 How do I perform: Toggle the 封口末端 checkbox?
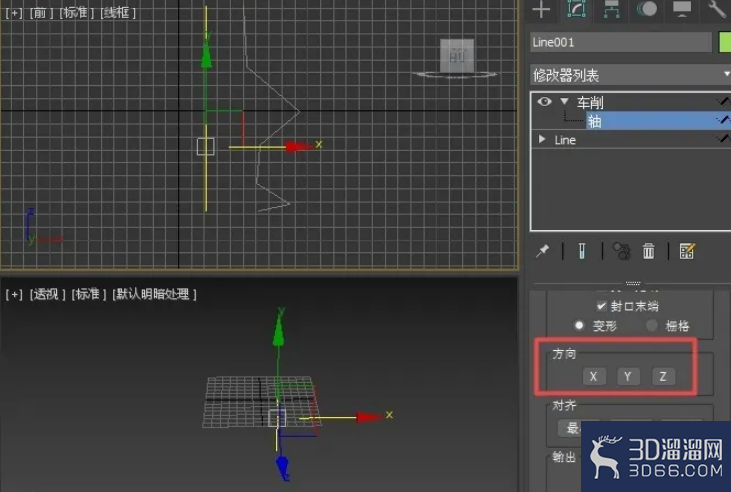[x=601, y=306]
